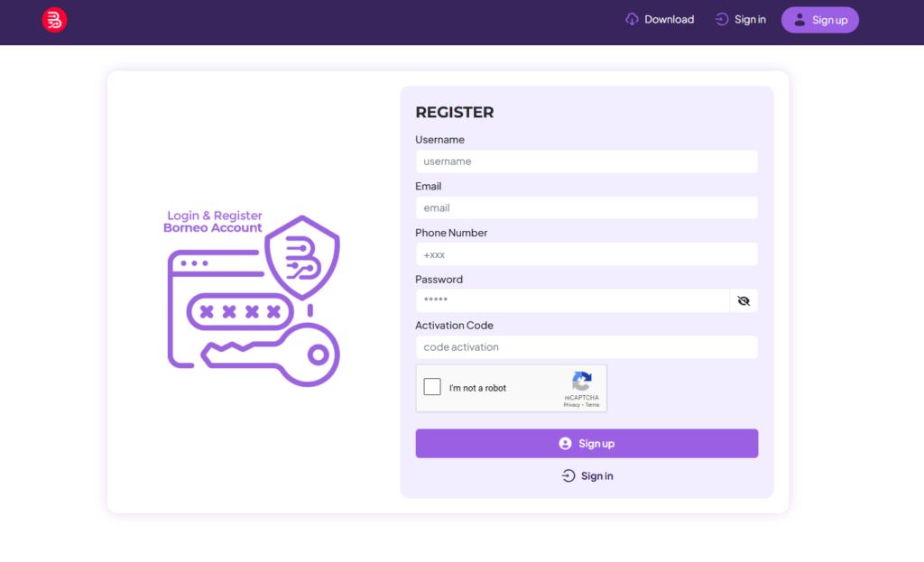Click the cloud download icon in the navbar
924x562 pixels.
(x=632, y=19)
